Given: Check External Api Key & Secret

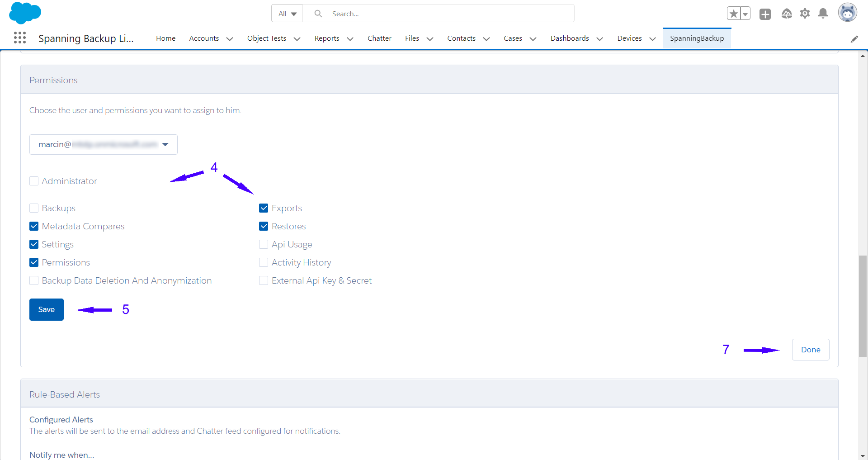Looking at the screenshot, I should 264,280.
